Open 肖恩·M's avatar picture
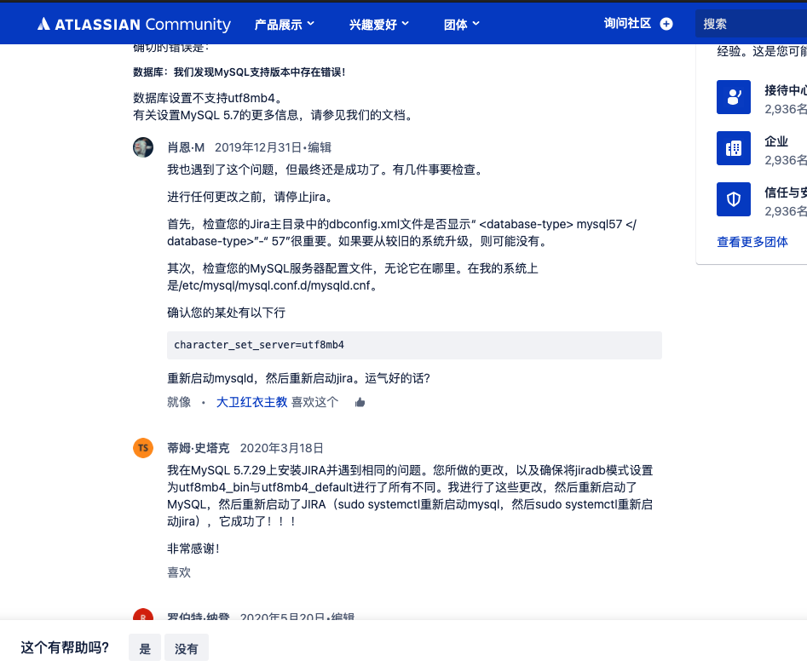 (143, 147)
